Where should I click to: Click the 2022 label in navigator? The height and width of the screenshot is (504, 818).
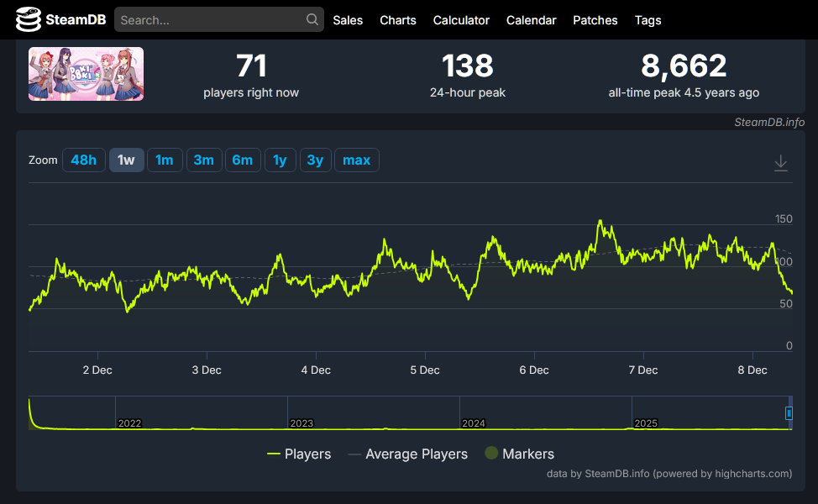pos(129,423)
